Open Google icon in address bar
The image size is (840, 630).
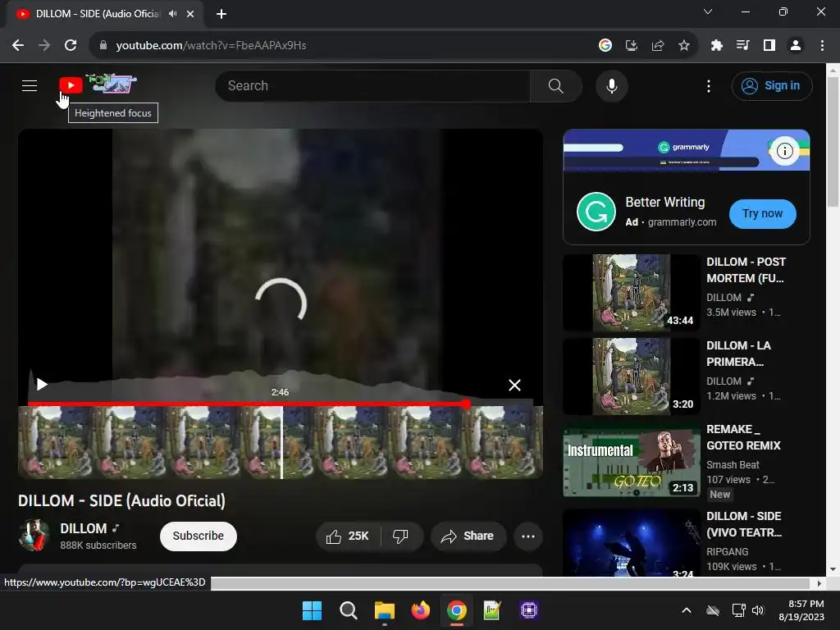coord(605,46)
